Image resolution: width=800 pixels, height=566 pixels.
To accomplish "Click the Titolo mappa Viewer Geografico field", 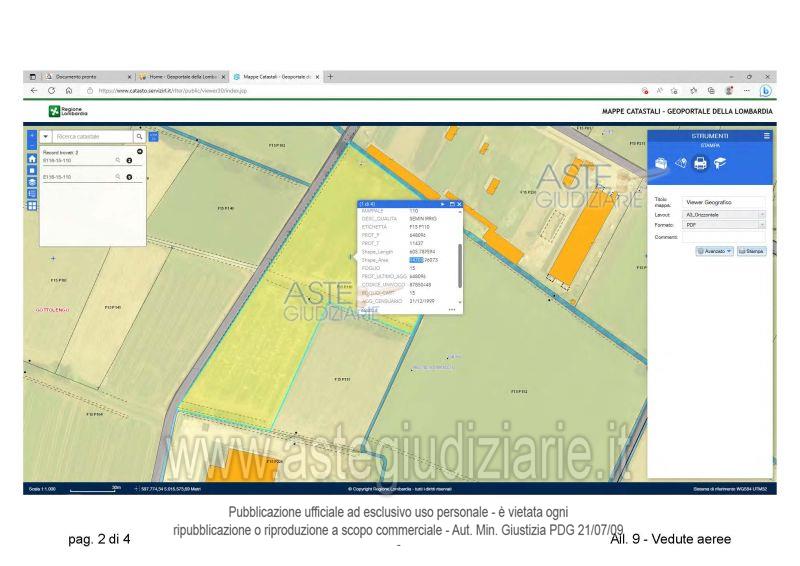I will pos(723,202).
